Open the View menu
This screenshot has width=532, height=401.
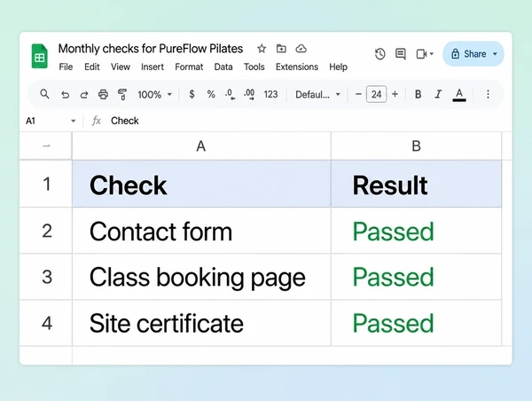[121, 67]
